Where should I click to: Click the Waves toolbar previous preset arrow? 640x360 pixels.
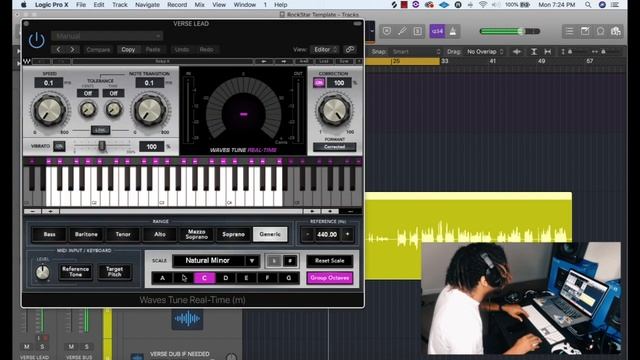(264, 61)
